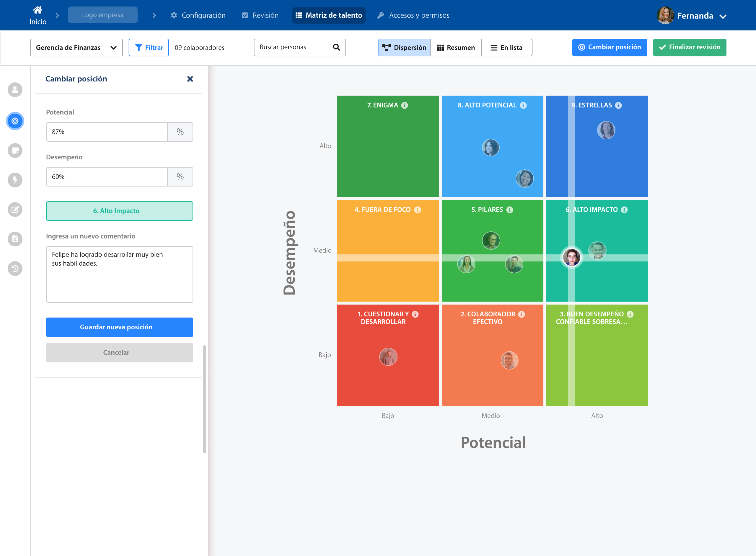This screenshot has height=556, width=756.
Task: Show info for 9. Estrellas quadrant
Action: tap(618, 105)
